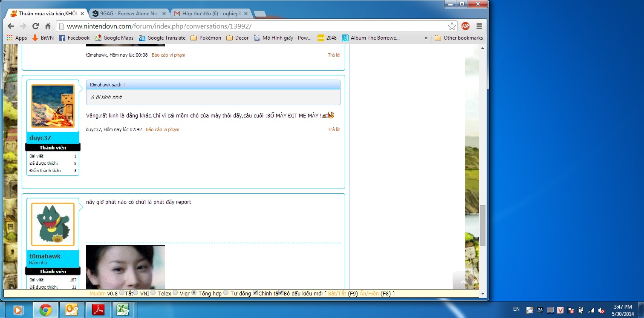Viewport: 644px width, 318px height.
Task: Click the browser Back arrow
Action: tap(11, 26)
